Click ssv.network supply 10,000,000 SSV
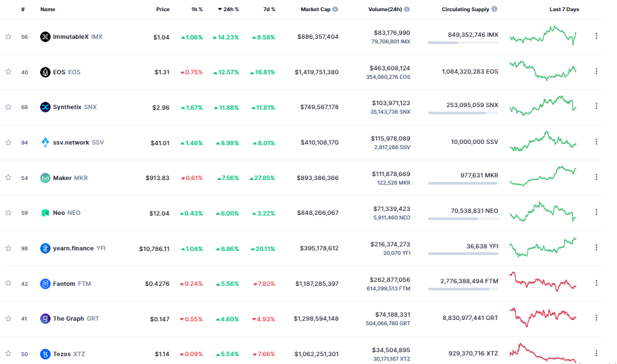617x364 pixels. click(x=474, y=141)
